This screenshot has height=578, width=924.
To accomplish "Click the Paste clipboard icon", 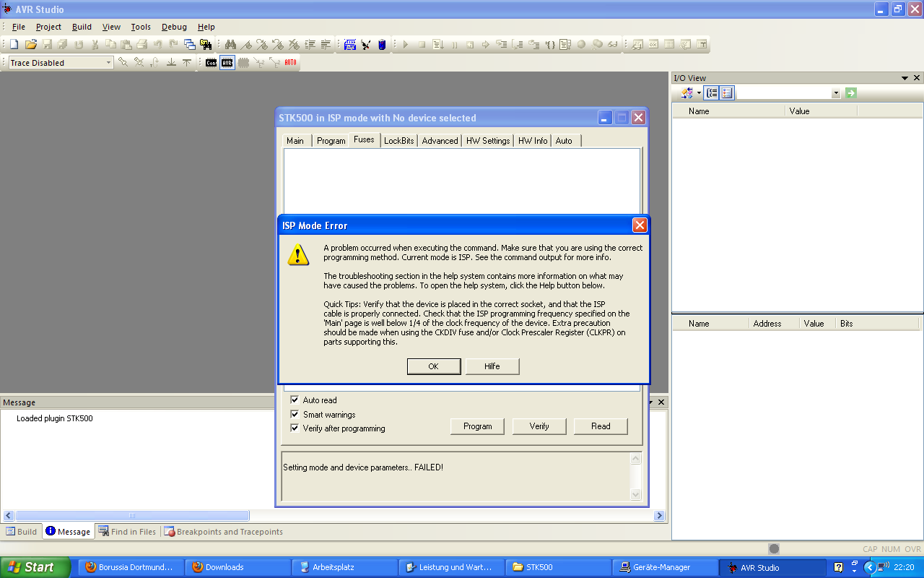I will point(126,45).
